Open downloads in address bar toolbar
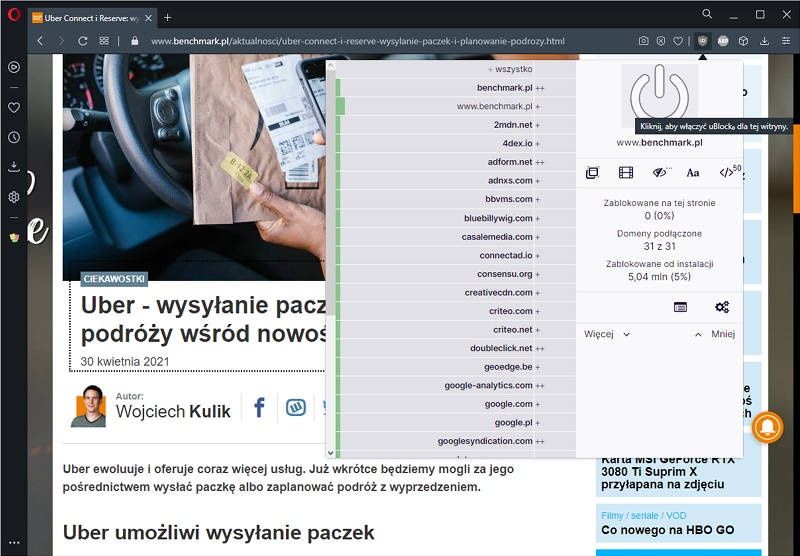 click(x=764, y=41)
